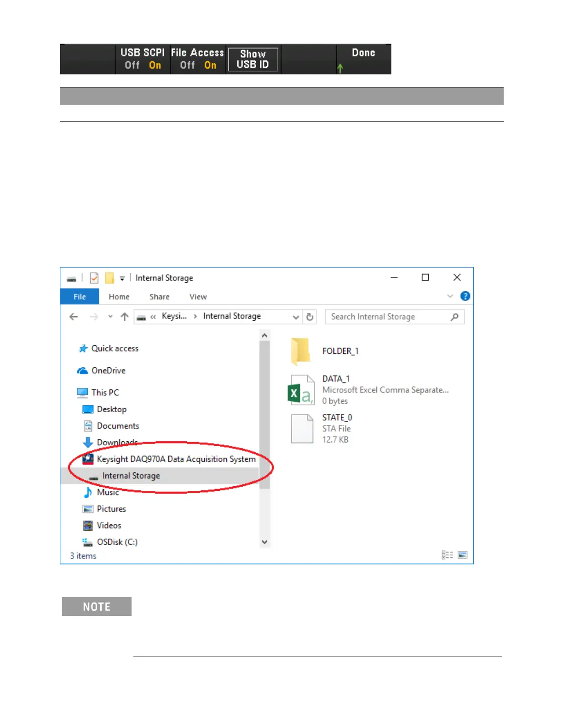Click the STATE_0 STA file icon
Viewport: 563px width, 728px height.
pyautogui.click(x=302, y=429)
